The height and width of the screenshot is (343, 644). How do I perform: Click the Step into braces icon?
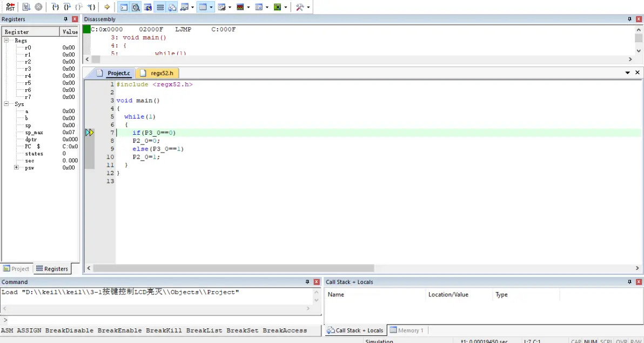click(x=55, y=7)
